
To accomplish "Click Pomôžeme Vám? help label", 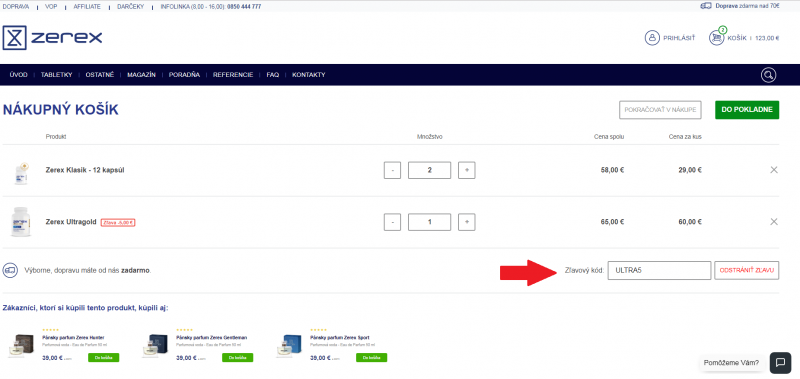I will pyautogui.click(x=731, y=363).
